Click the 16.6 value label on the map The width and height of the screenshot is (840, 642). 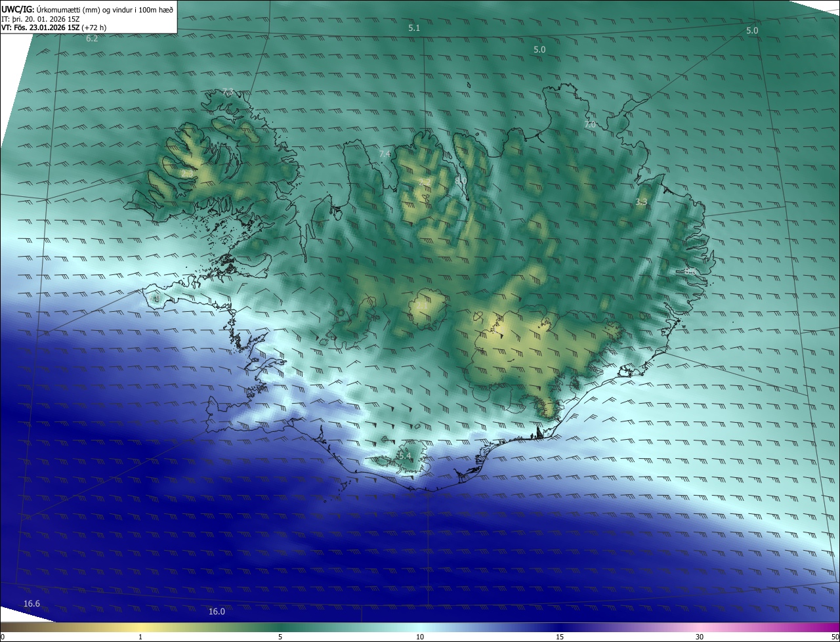pyautogui.click(x=31, y=603)
